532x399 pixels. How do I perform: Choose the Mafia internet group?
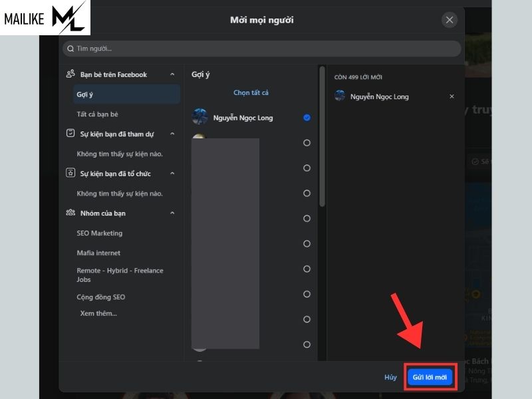tap(98, 253)
